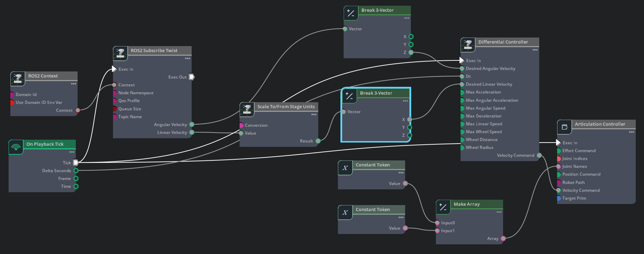Click the ROS2 Context node icon
Image resolution: width=644 pixels, height=254 pixels.
click(x=18, y=79)
